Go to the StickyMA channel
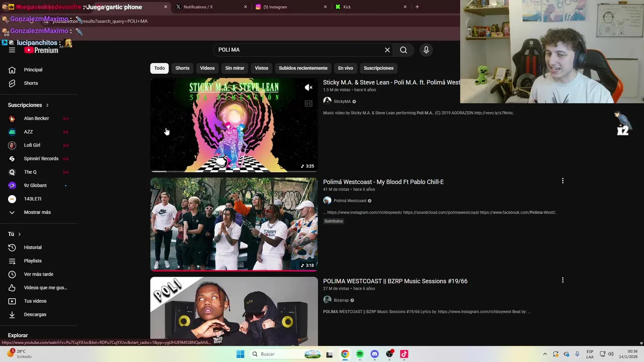Image resolution: width=644 pixels, height=362 pixels. [342, 102]
